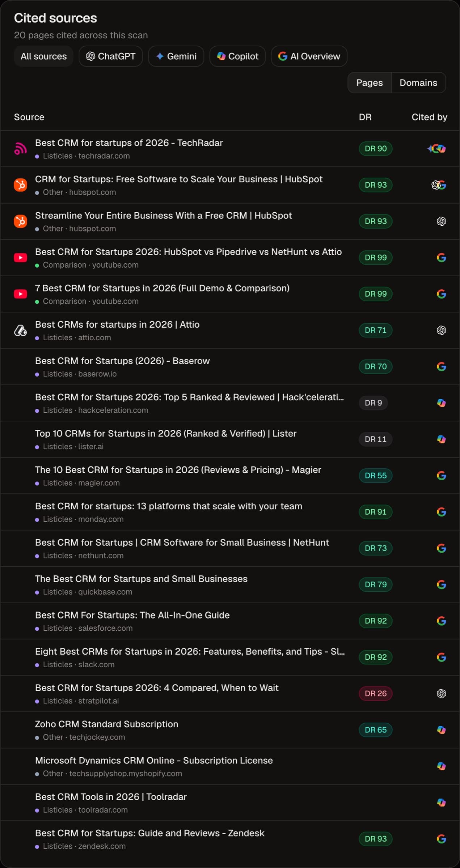Click the Attio logo icon
The height and width of the screenshot is (868, 460).
pos(21,330)
